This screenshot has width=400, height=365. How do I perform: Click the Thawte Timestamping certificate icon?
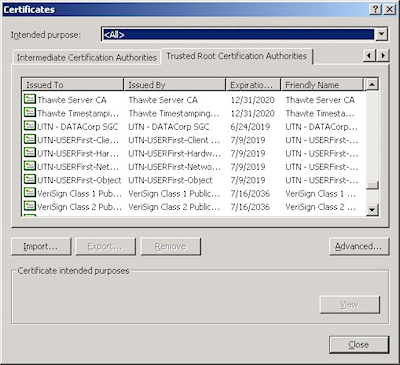click(30, 112)
